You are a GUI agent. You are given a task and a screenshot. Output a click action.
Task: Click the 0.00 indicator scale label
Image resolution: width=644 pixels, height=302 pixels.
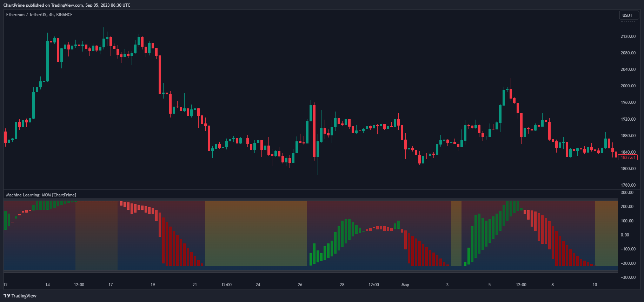point(625,235)
